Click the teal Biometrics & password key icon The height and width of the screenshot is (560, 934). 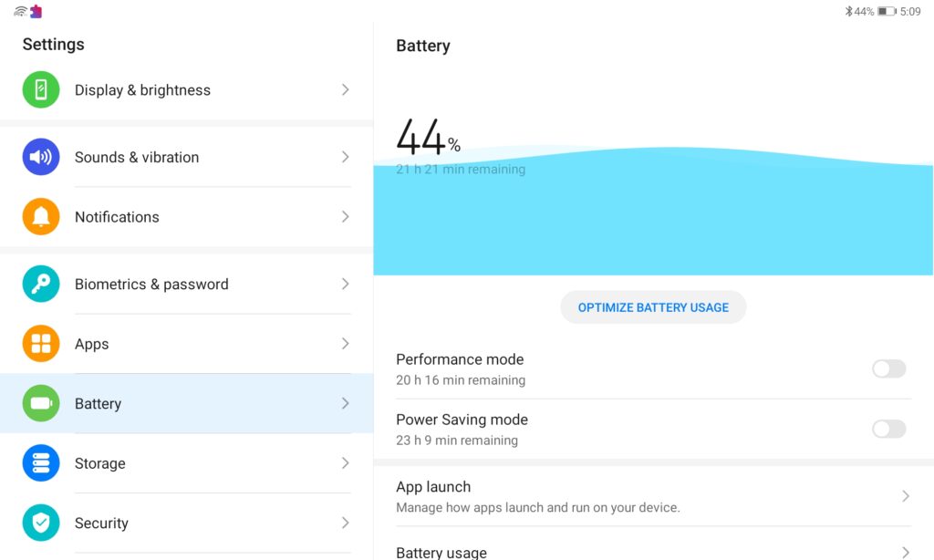coord(41,284)
